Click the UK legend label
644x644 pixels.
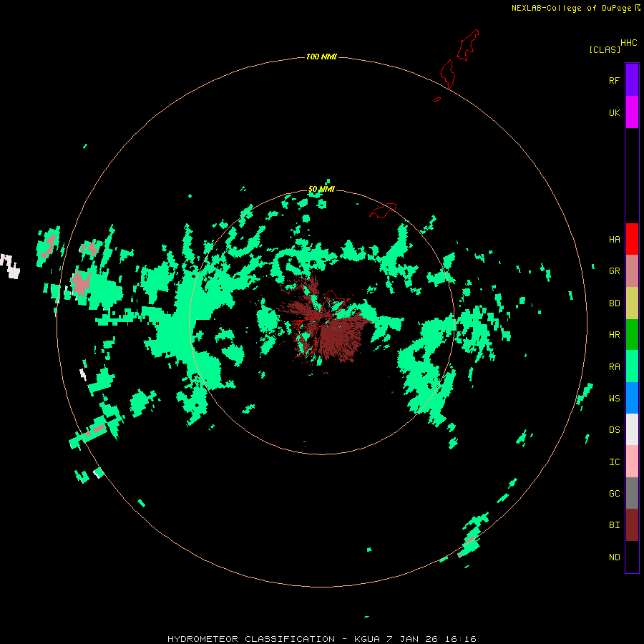click(x=614, y=112)
